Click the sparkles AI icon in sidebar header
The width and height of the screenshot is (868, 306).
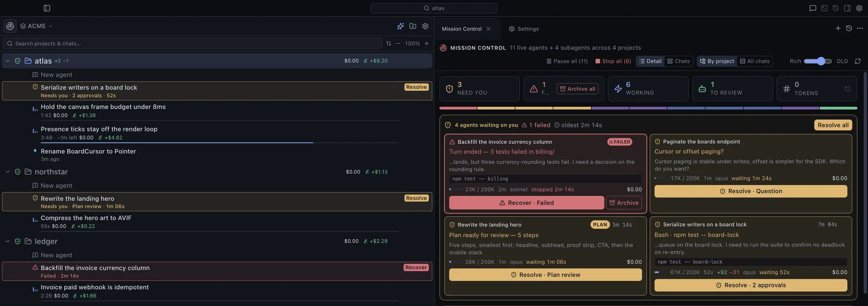tap(400, 26)
